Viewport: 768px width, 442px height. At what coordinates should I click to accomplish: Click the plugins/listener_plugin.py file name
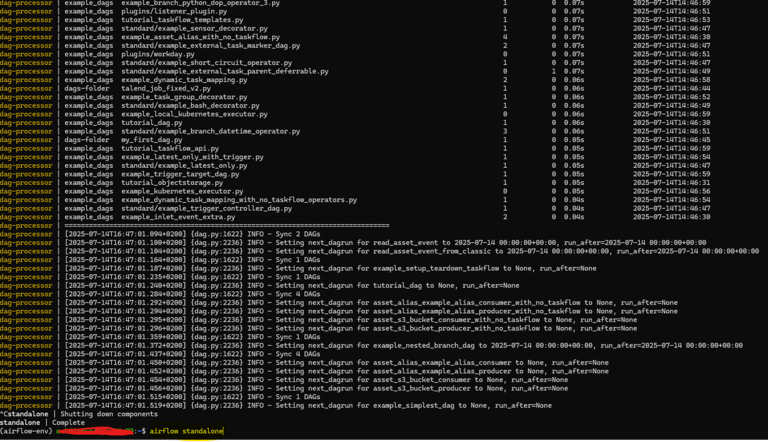[x=174, y=11]
